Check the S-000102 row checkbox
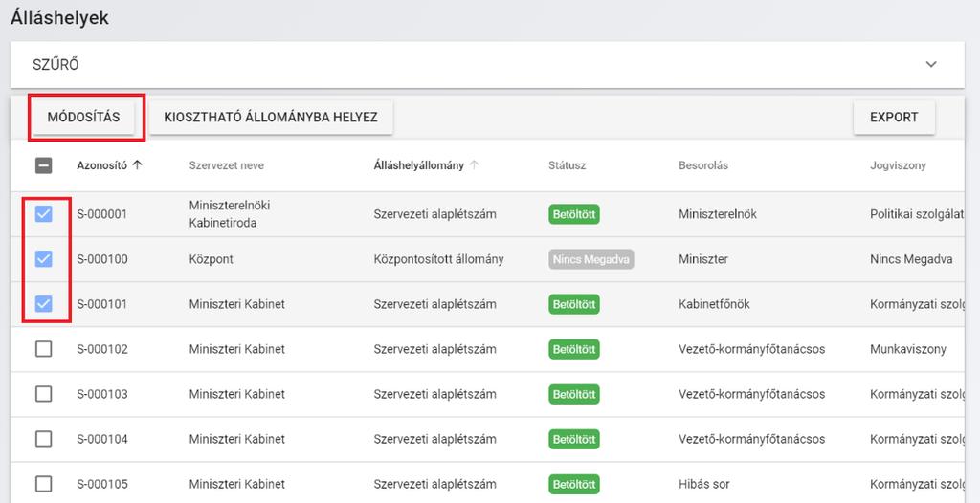Image resolution: width=980 pixels, height=503 pixels. click(44, 349)
